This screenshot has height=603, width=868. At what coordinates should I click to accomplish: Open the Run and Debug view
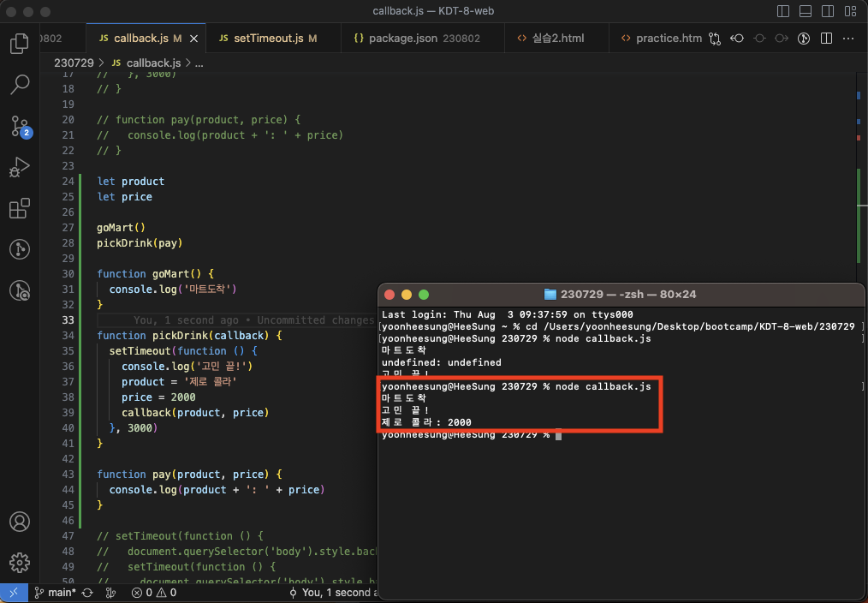[20, 167]
